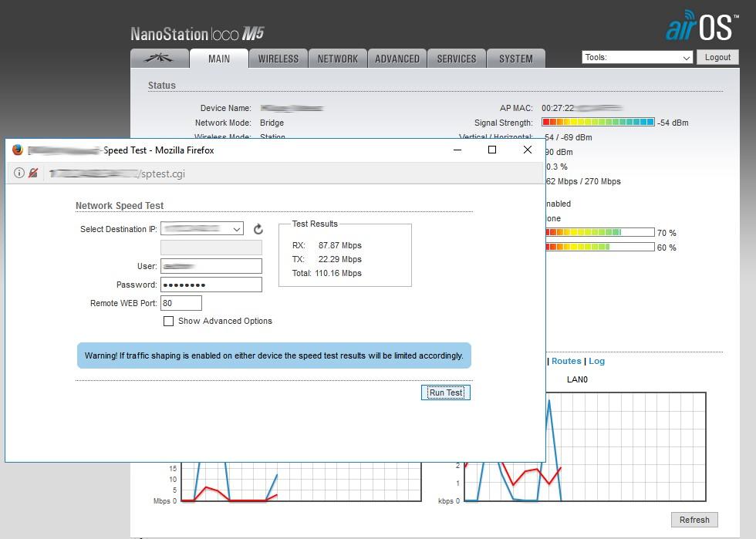The height and width of the screenshot is (539, 756).
Task: Open the ADVANCED tab
Action: click(x=397, y=59)
